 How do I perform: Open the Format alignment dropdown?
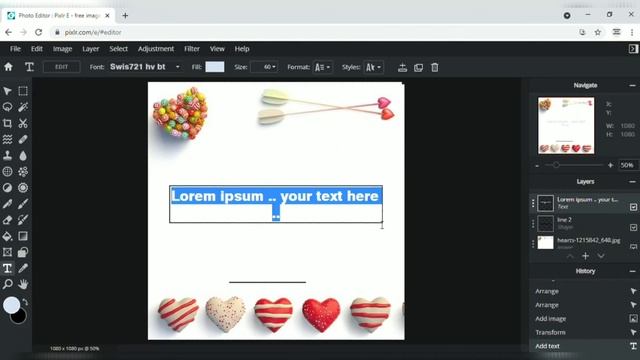point(322,67)
